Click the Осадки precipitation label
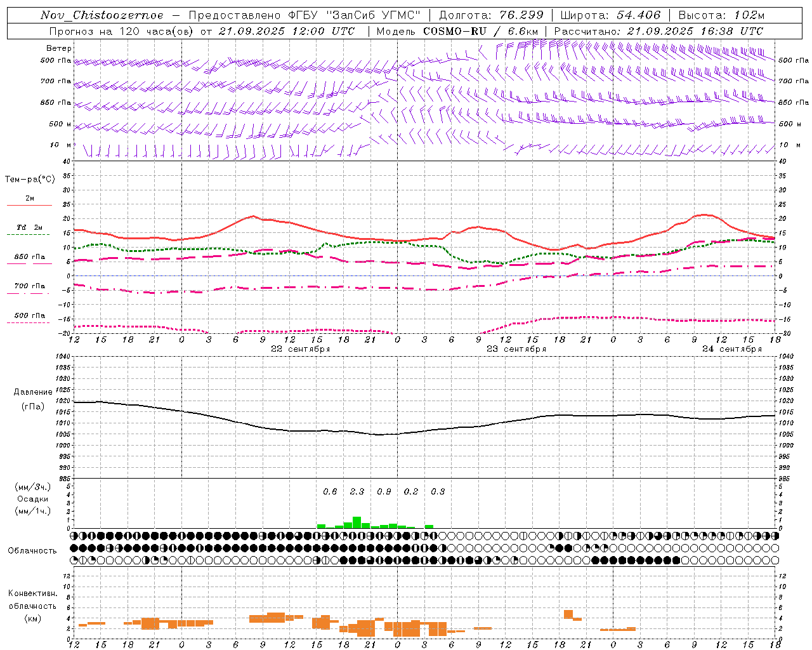Image resolution: width=812 pixels, height=650 pixels. [33, 499]
